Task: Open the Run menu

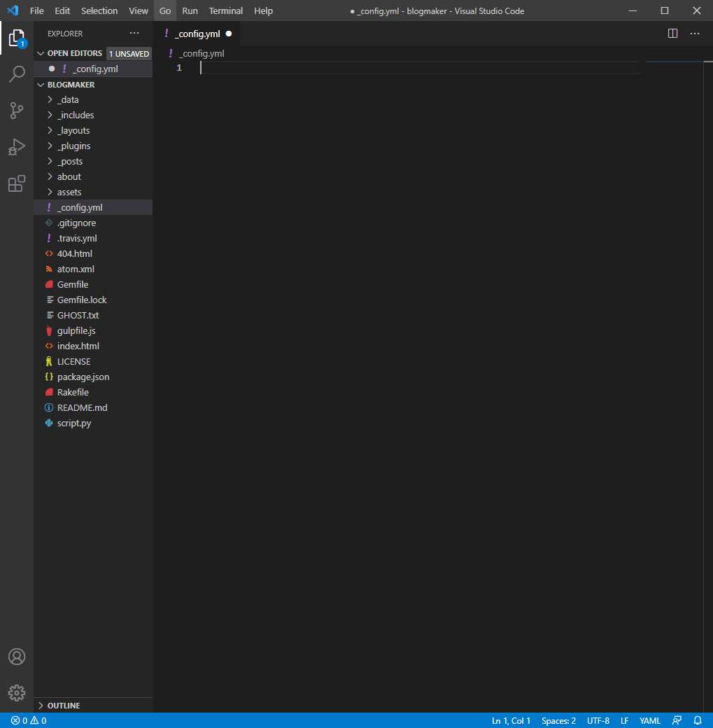Action: pos(190,10)
